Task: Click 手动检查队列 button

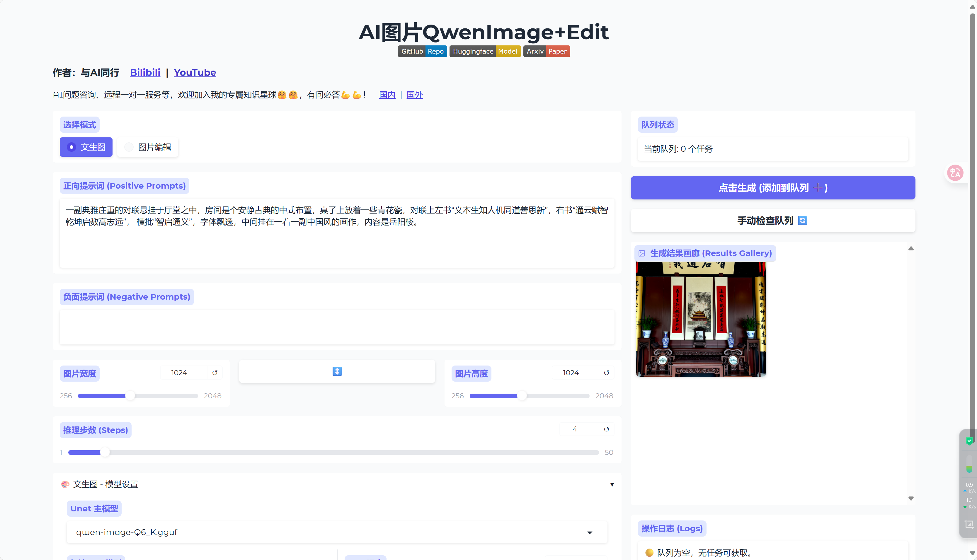Action: click(x=773, y=220)
